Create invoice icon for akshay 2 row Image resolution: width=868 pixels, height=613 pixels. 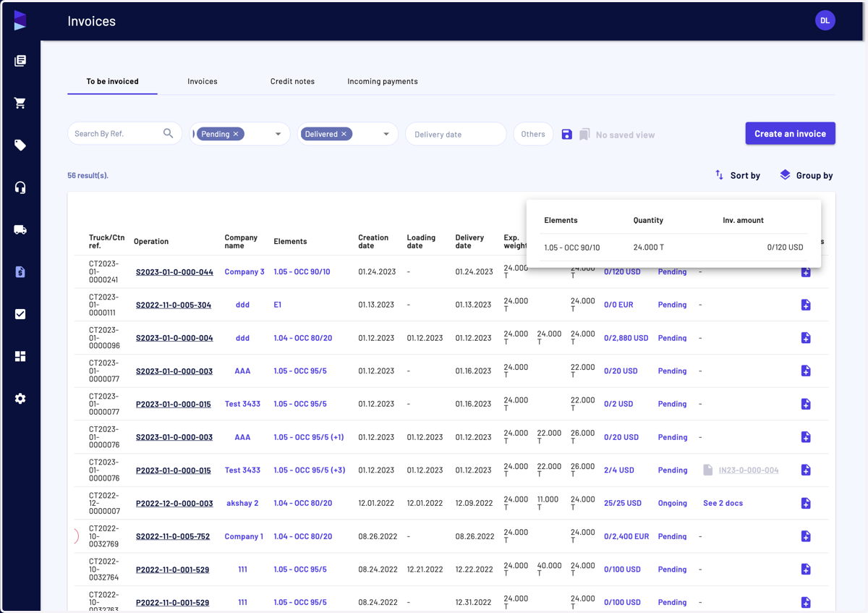click(806, 503)
